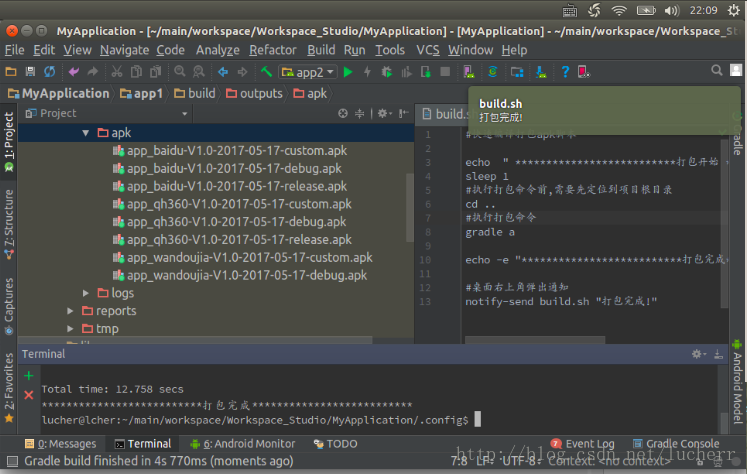
Task: Open the TODO tool tab
Action: (x=335, y=444)
